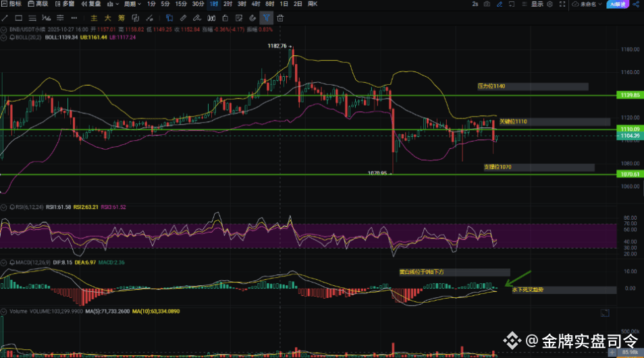Click the AI解读 button
644x358 pixels.
[617, 4]
